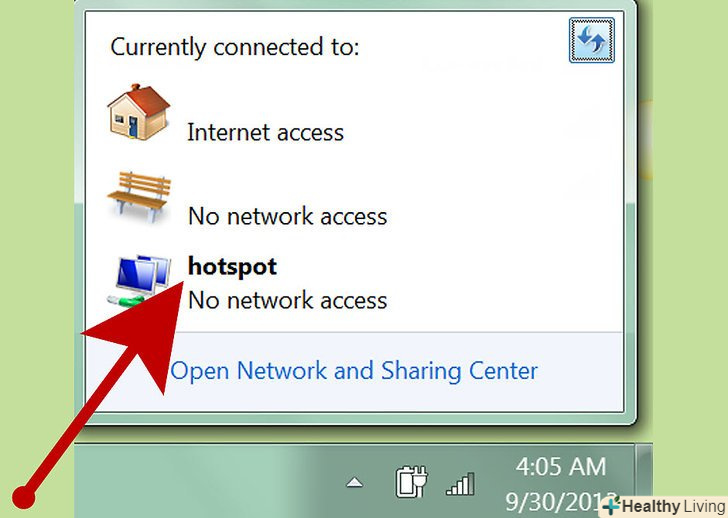Click the red dot at arrow tail
This screenshot has width=728, height=518.
24,498
